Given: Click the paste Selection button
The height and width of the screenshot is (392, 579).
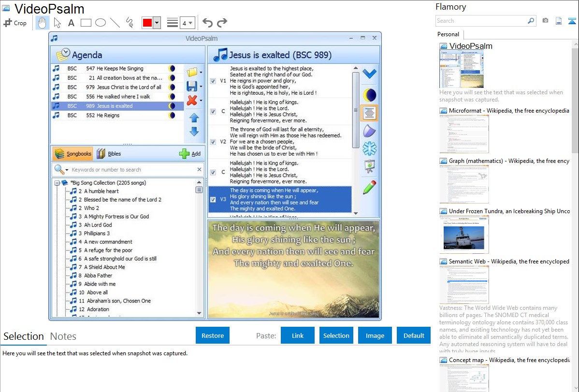Looking at the screenshot, I should pos(336,335).
